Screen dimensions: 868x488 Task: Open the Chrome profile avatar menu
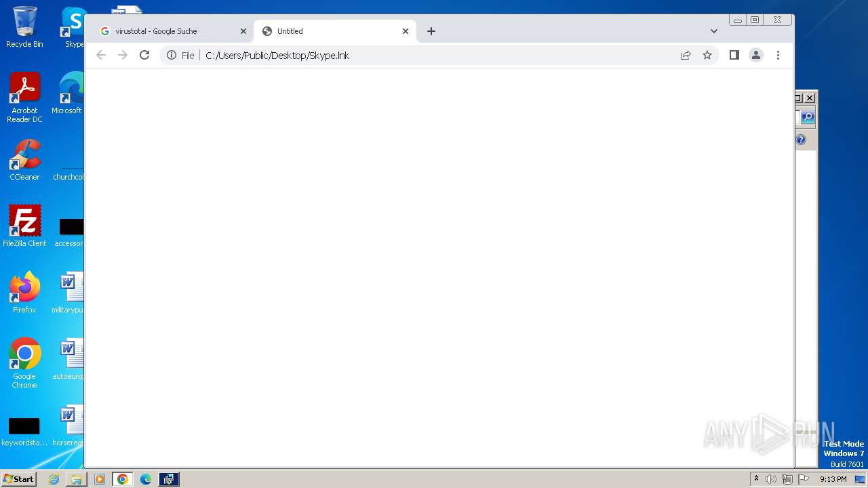tap(756, 56)
